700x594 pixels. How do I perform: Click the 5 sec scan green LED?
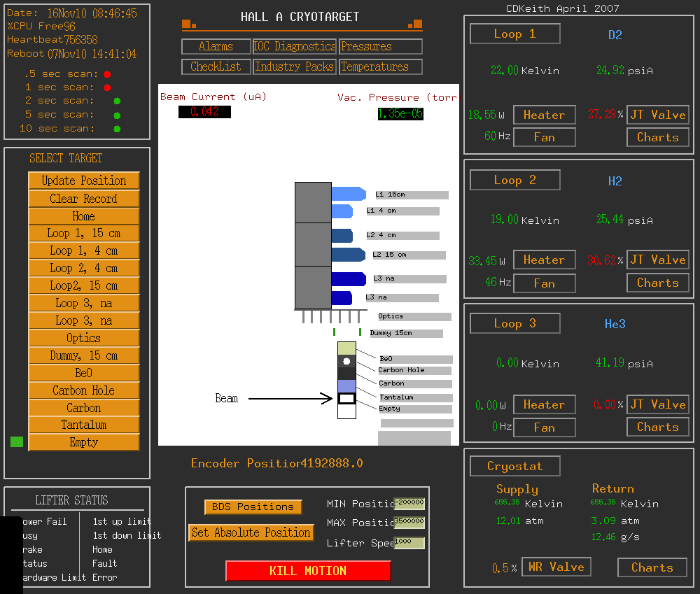tap(117, 115)
